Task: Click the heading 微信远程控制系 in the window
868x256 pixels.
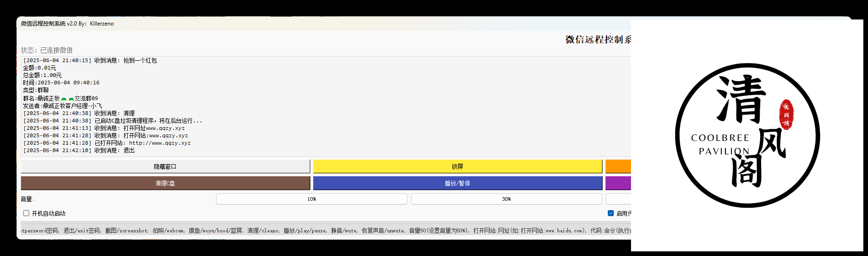Action: 598,39
